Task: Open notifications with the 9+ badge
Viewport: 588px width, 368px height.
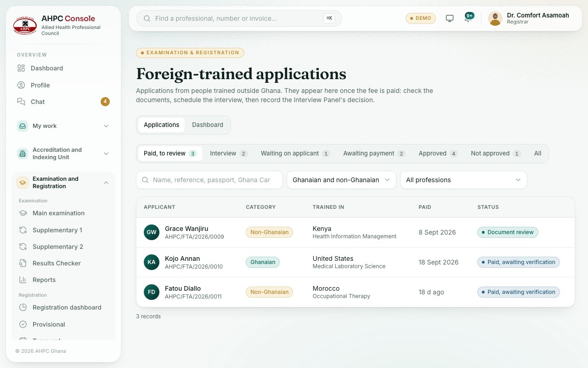Action: click(468, 18)
